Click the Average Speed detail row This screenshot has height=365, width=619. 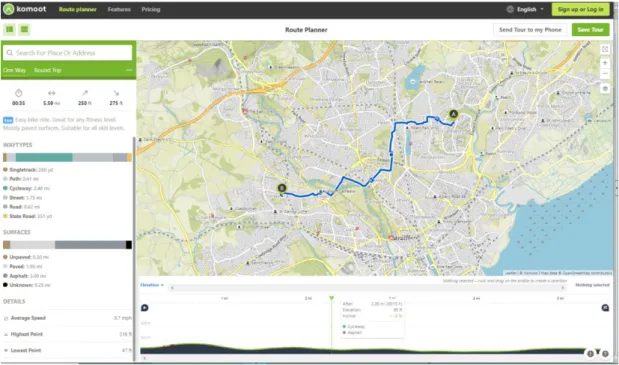(x=68, y=318)
